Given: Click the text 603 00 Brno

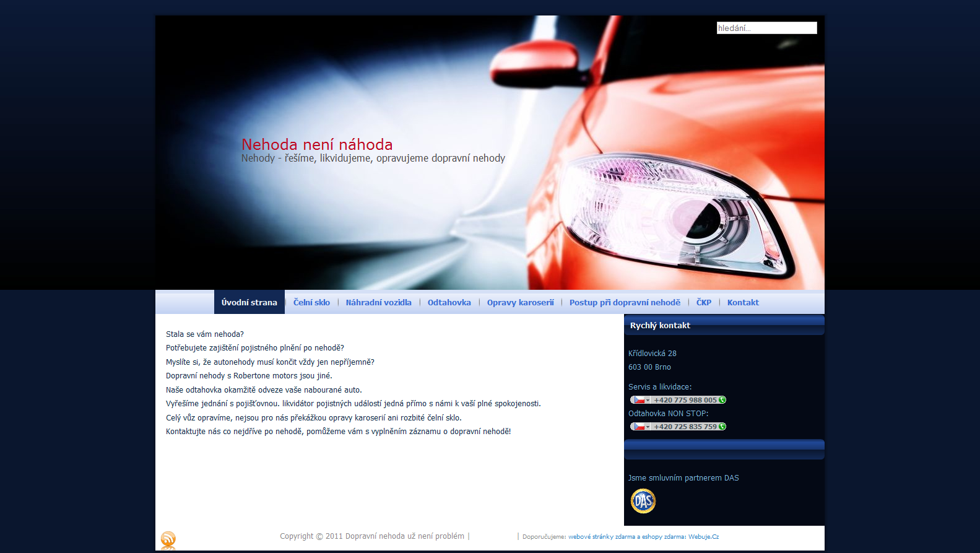Looking at the screenshot, I should 649,367.
